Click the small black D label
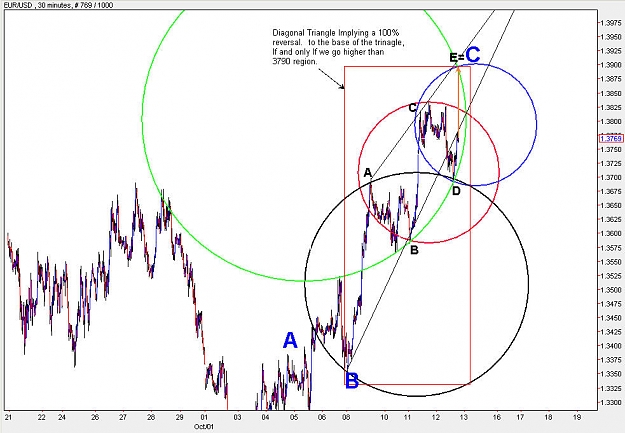 click(456, 191)
